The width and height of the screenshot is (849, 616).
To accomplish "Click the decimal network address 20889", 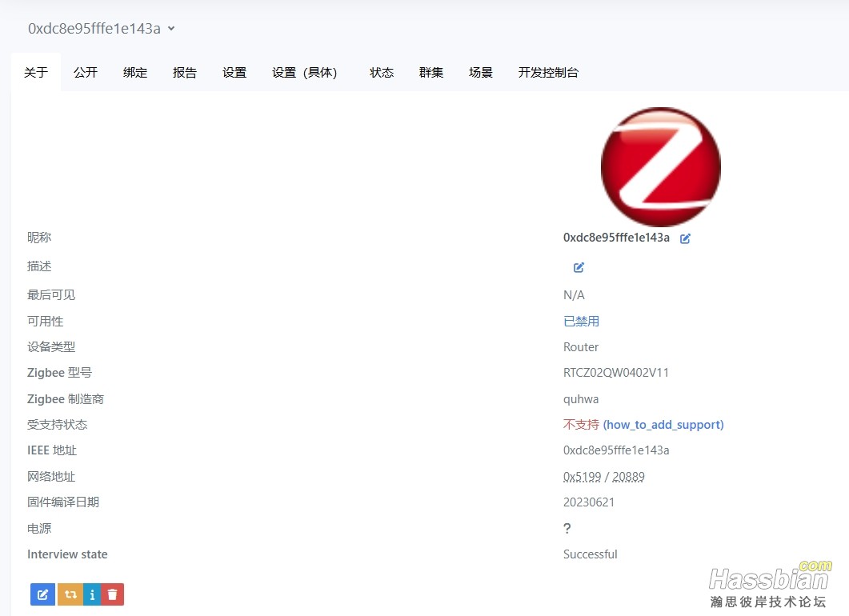I will pyautogui.click(x=628, y=477).
